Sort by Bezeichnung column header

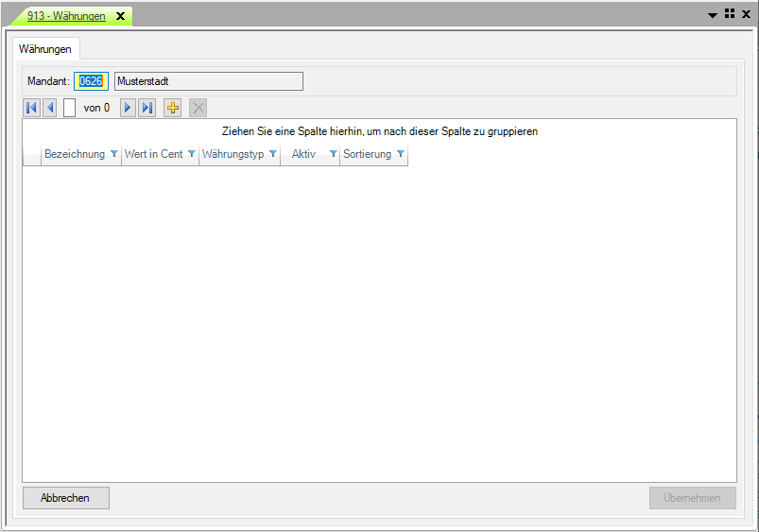point(74,154)
